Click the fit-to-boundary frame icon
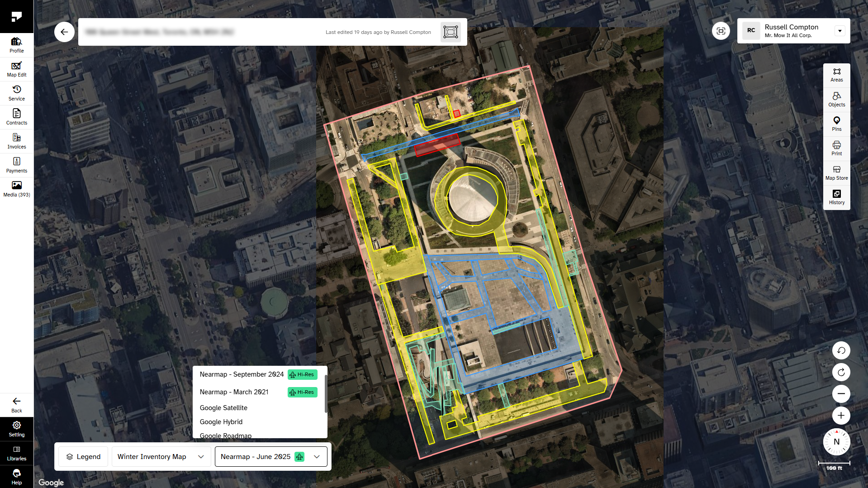Screen dimensions: 868x488 (451, 32)
